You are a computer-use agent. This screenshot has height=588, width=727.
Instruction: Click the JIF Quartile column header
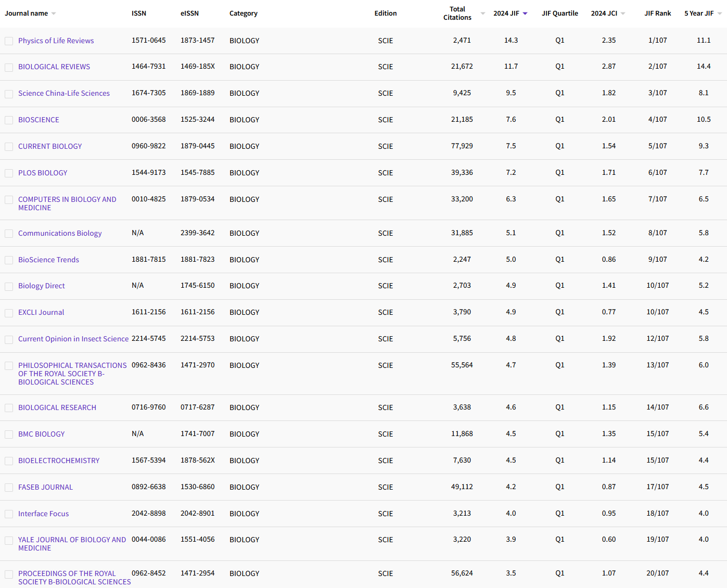pyautogui.click(x=560, y=14)
